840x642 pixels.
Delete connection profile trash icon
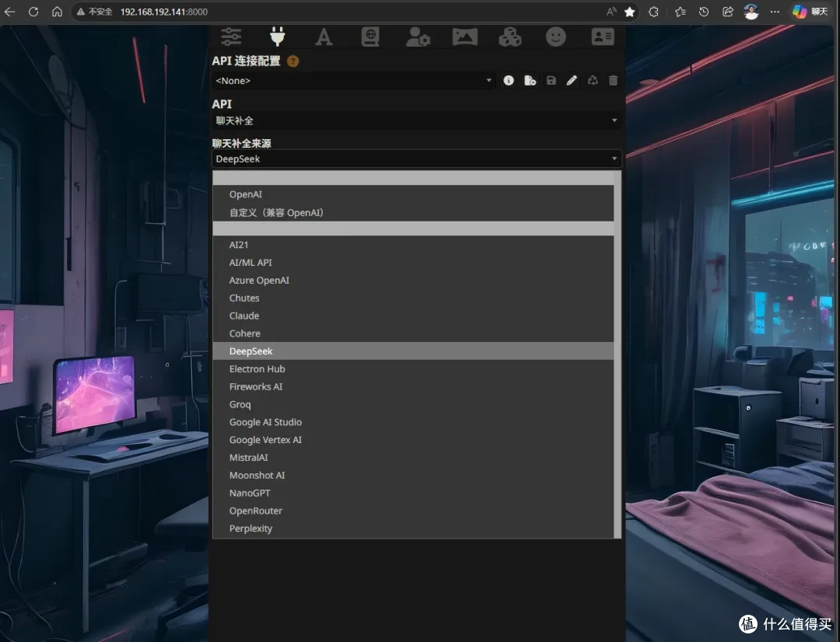pyautogui.click(x=613, y=80)
